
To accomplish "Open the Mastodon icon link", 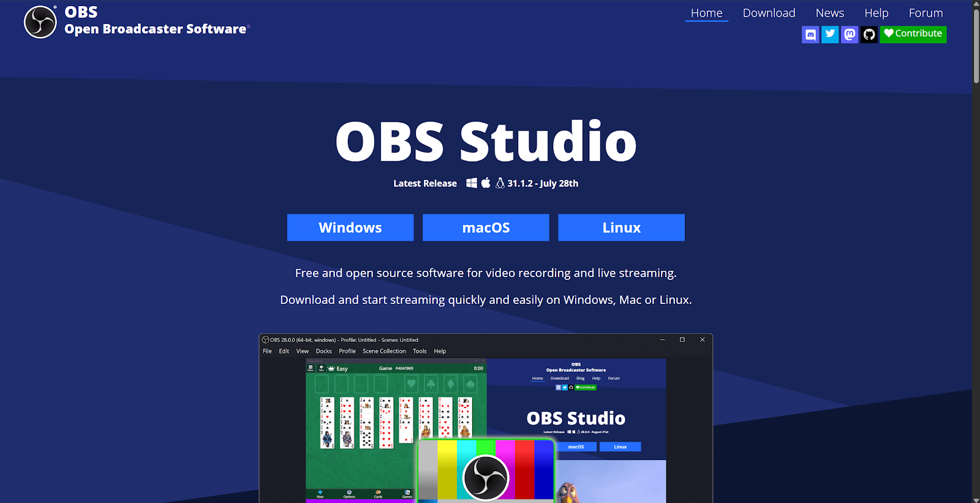I will coord(850,34).
